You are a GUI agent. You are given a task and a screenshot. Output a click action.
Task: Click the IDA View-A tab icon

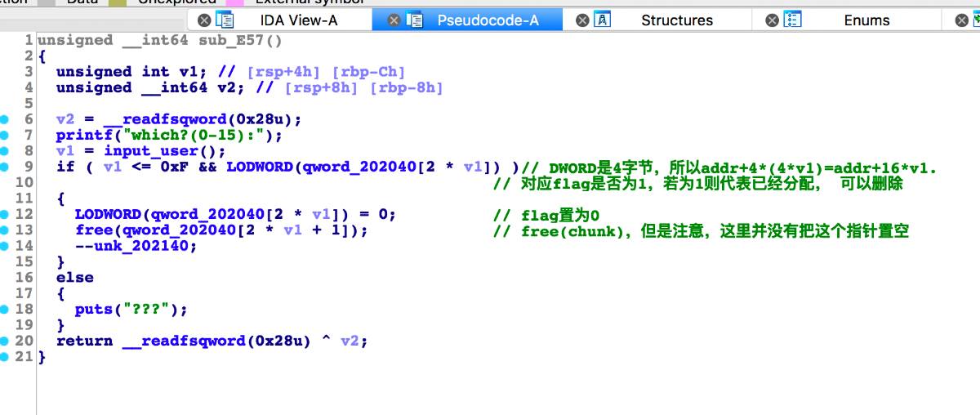coord(225,20)
